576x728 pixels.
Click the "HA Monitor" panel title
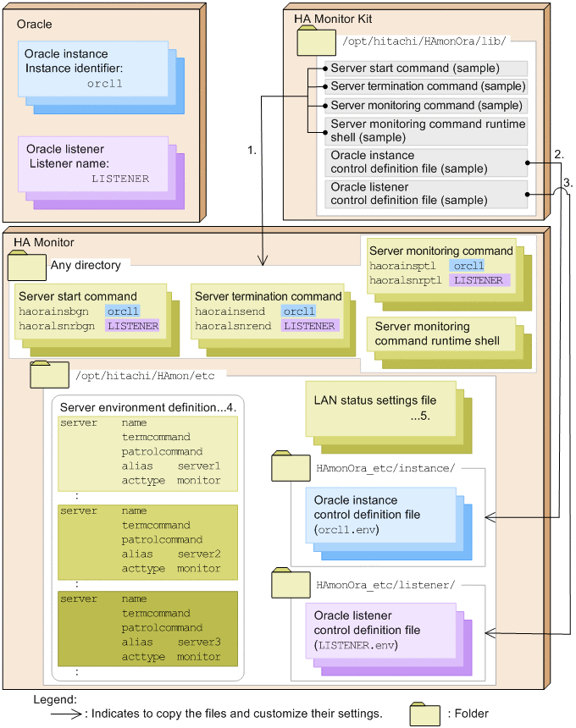(44, 242)
